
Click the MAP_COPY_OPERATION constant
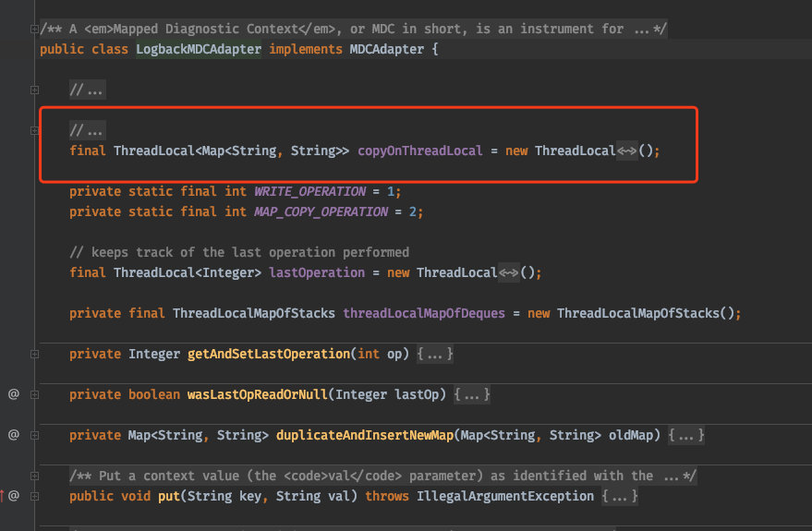[x=321, y=211]
